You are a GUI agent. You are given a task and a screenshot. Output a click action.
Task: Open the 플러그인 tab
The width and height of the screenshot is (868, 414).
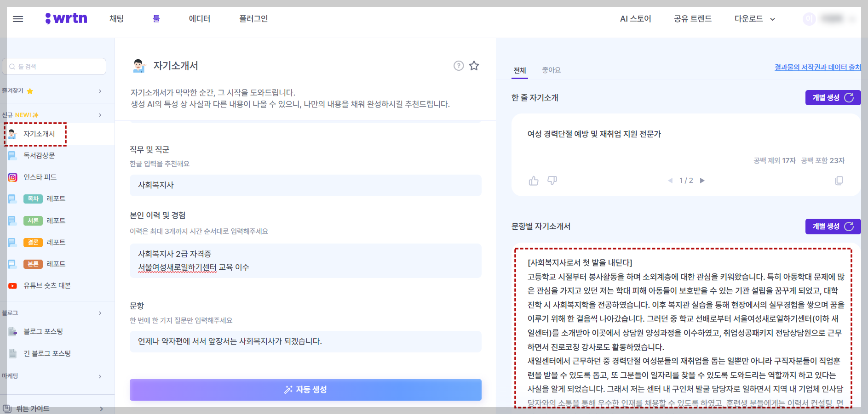253,19
